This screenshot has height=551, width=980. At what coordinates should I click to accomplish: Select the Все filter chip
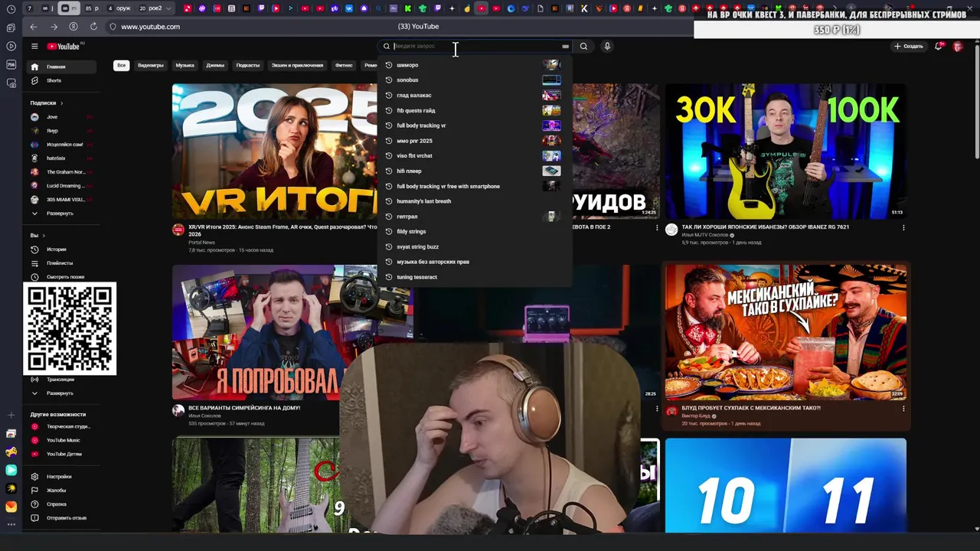point(121,66)
